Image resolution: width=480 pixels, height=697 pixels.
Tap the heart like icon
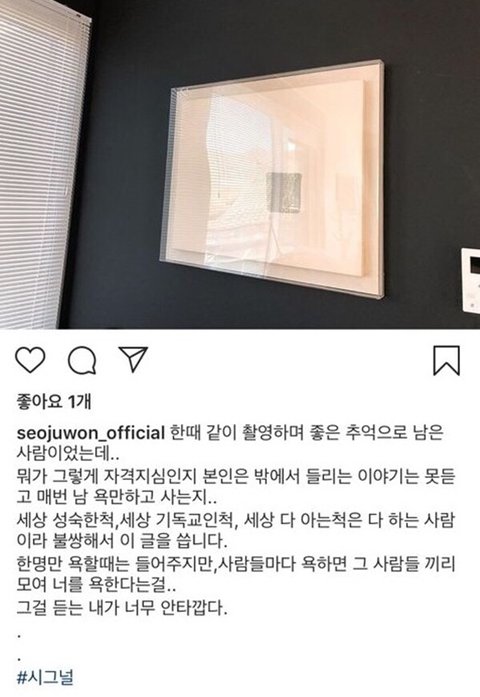[30, 359]
